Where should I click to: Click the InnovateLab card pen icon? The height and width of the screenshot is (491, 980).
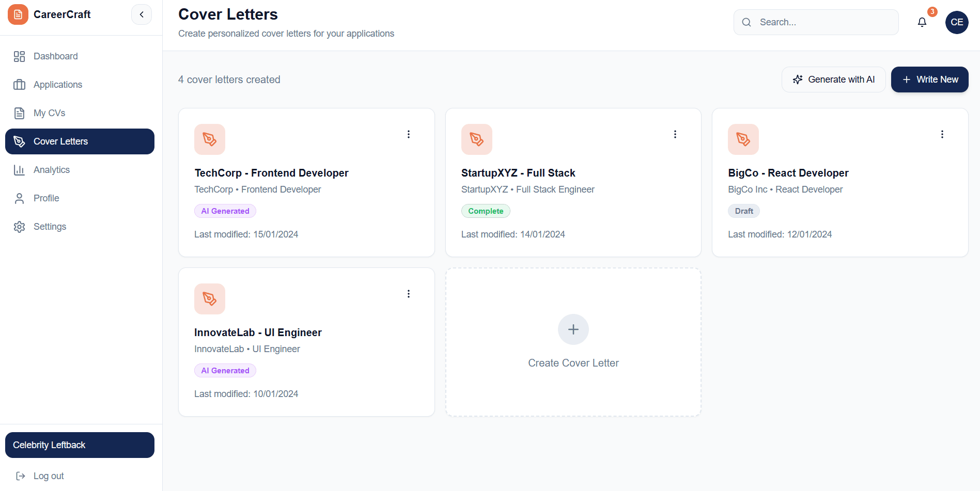[210, 299]
